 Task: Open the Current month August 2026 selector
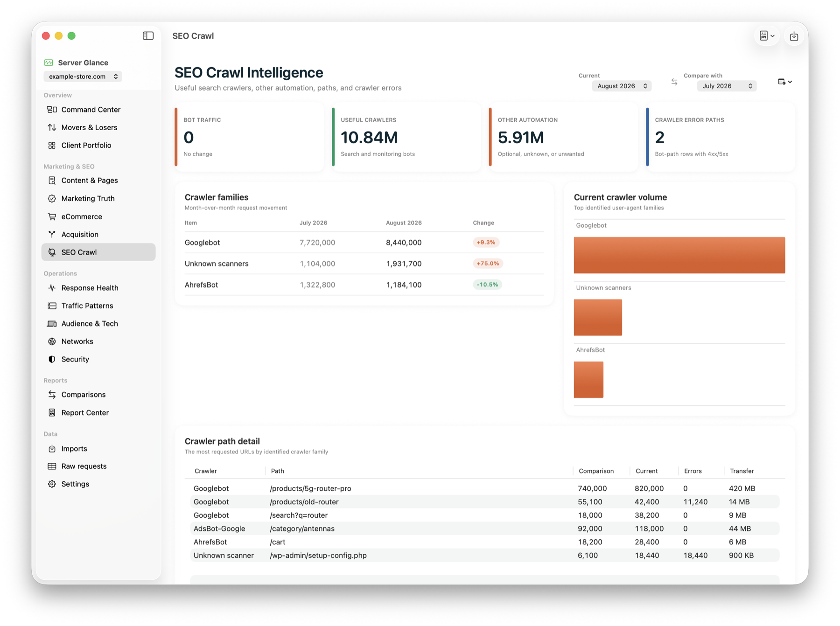(622, 86)
